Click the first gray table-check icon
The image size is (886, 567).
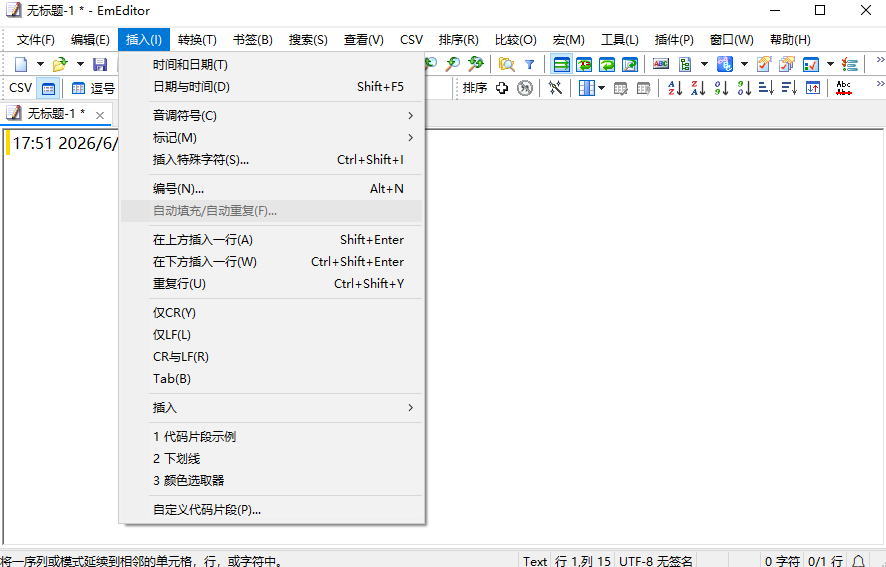[620, 88]
